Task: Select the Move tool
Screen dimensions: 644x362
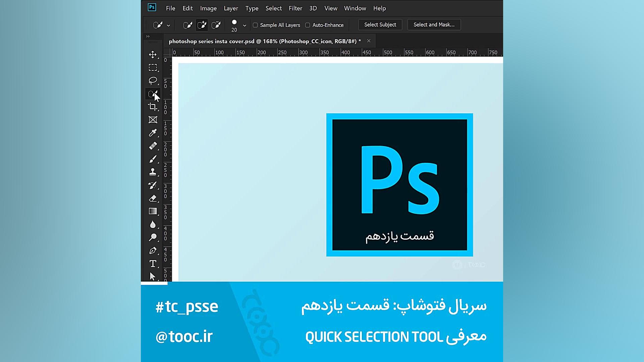Action: pyautogui.click(x=153, y=55)
